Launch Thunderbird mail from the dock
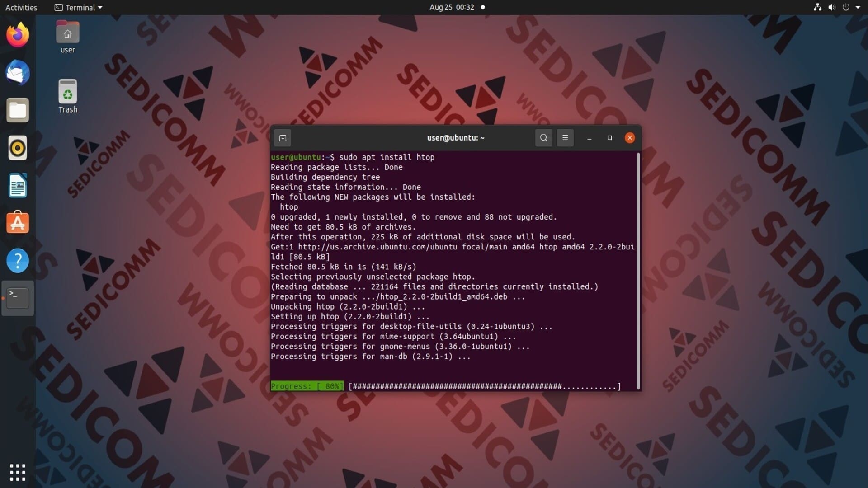 pyautogui.click(x=18, y=72)
